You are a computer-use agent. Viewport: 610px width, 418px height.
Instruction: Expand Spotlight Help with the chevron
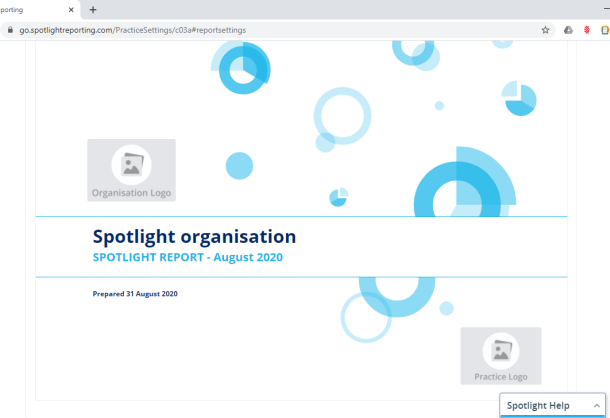click(597, 406)
